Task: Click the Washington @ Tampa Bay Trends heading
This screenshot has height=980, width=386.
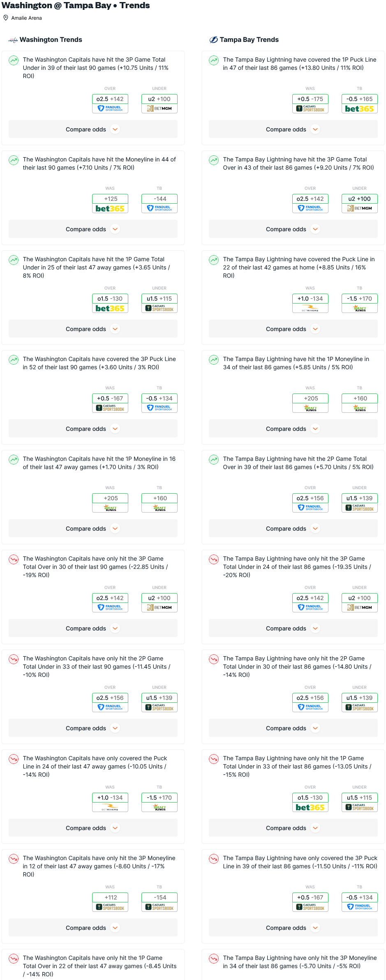Action: pyautogui.click(x=76, y=5)
